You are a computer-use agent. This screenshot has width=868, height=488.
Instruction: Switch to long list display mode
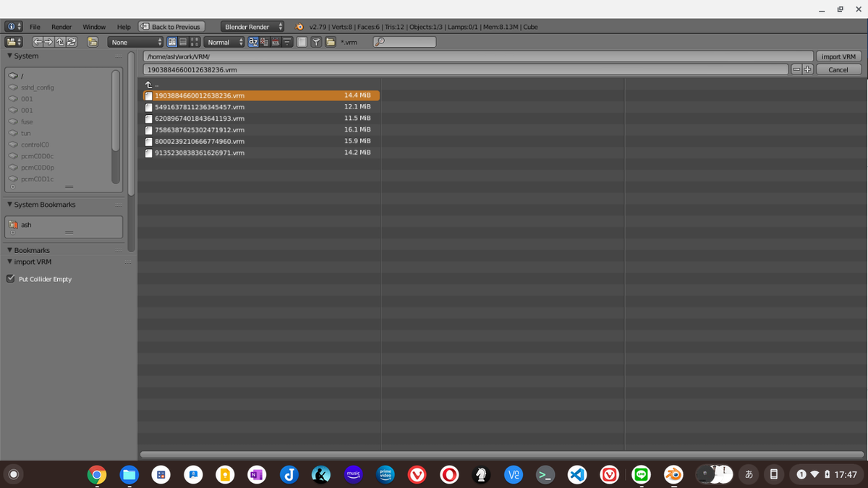point(183,42)
